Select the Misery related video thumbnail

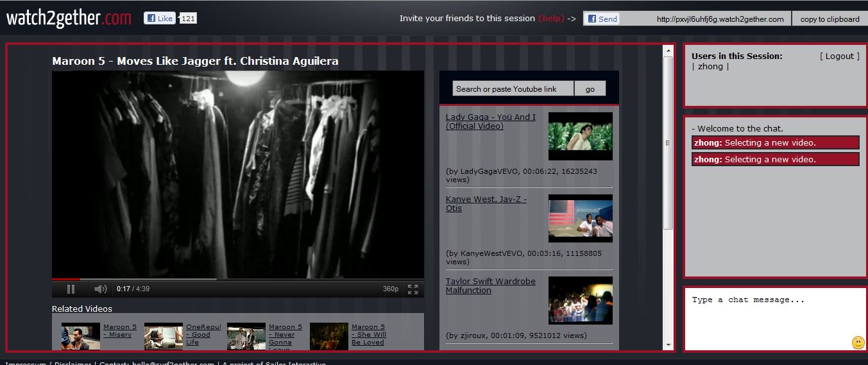pos(81,336)
